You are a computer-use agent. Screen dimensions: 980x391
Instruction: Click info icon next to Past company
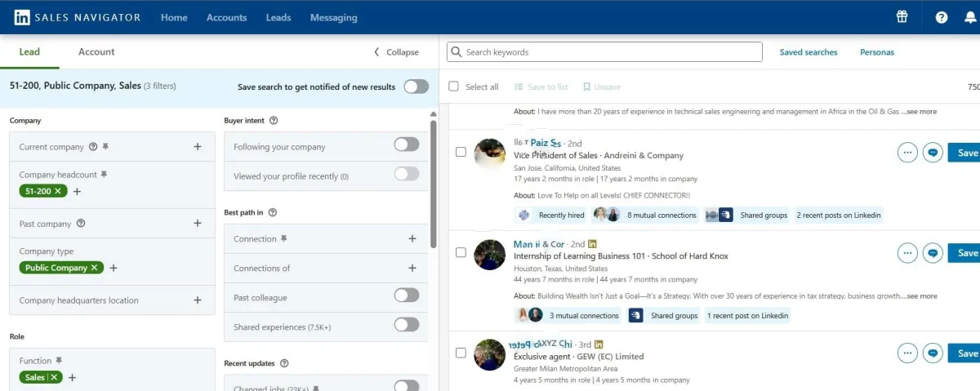click(x=81, y=224)
